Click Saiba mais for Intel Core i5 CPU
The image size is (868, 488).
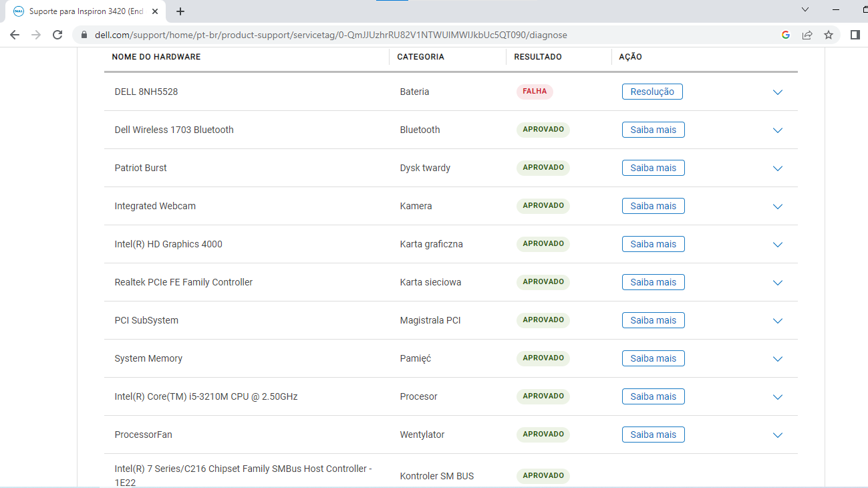click(654, 396)
